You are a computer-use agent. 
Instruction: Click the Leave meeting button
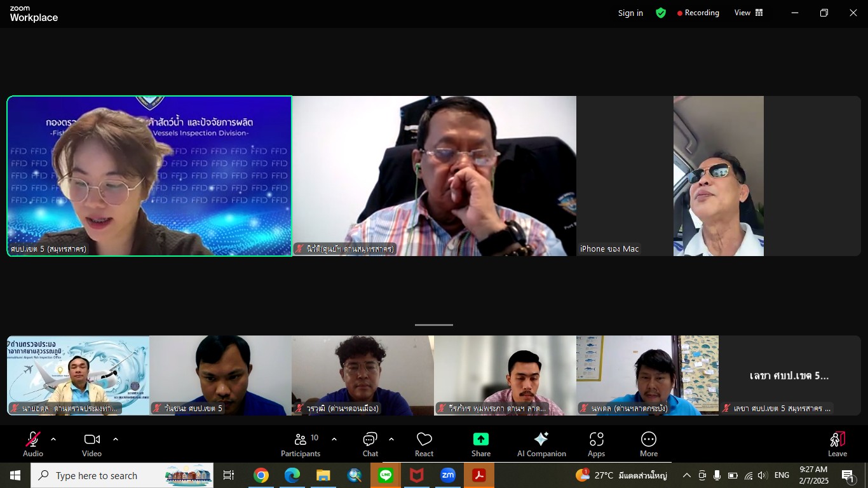pos(837,444)
